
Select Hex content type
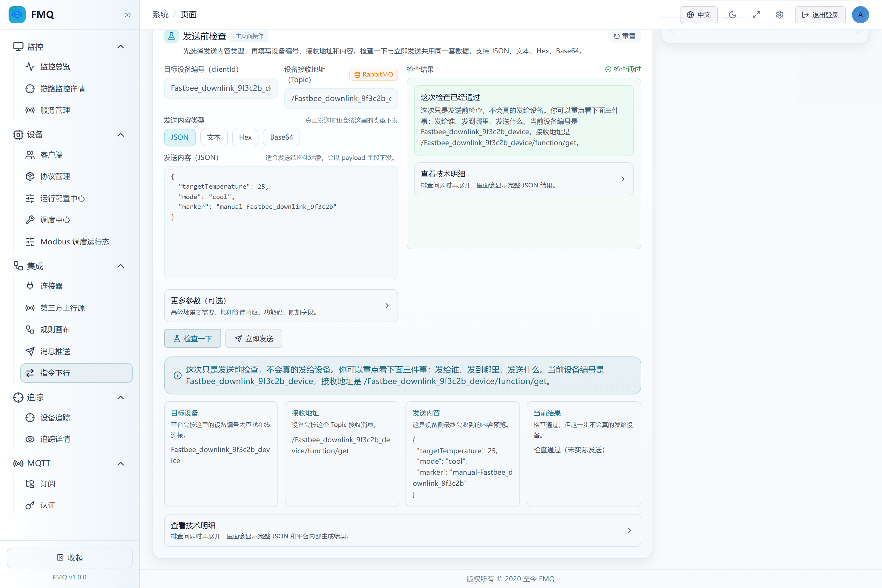click(x=245, y=137)
